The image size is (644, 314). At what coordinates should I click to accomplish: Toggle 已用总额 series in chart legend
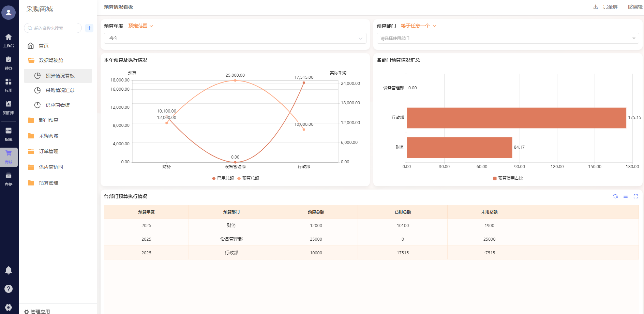click(223, 178)
